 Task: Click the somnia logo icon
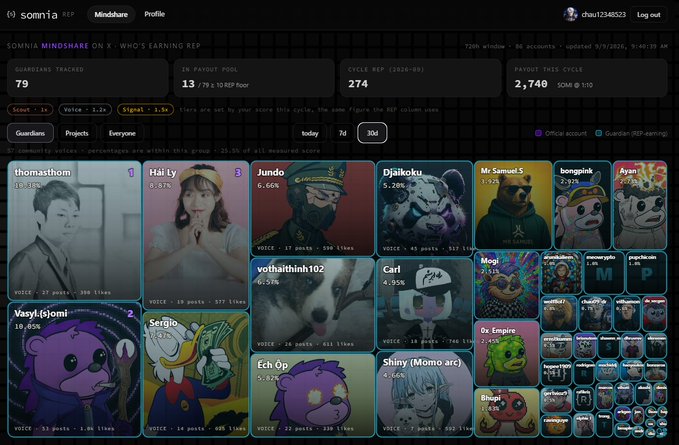[x=11, y=14]
